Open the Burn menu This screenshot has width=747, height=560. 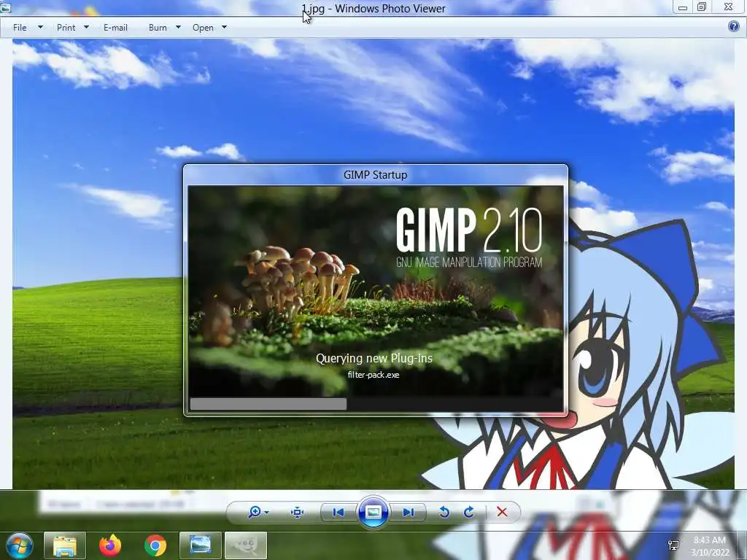[158, 28]
